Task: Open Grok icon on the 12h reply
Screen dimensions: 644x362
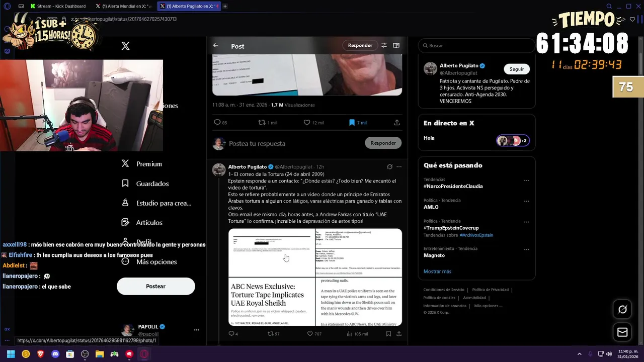Action: tap(389, 166)
